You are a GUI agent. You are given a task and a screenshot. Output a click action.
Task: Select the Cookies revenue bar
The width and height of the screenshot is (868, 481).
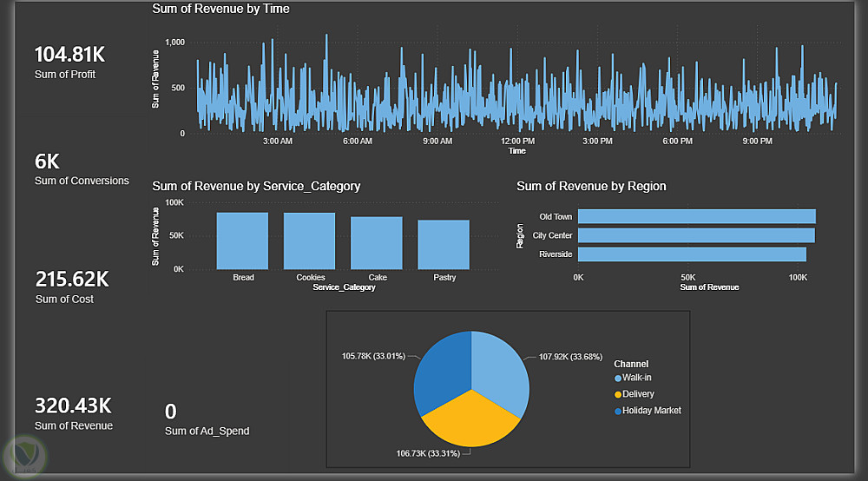[310, 240]
